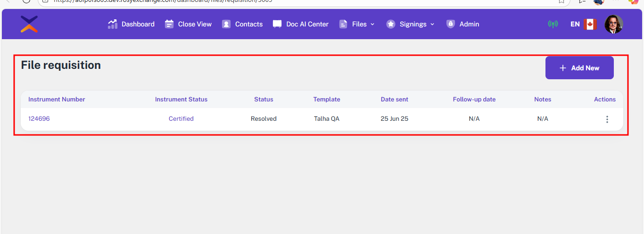Click the app logo in the header
Image resolution: width=644 pixels, height=234 pixels.
[29, 24]
